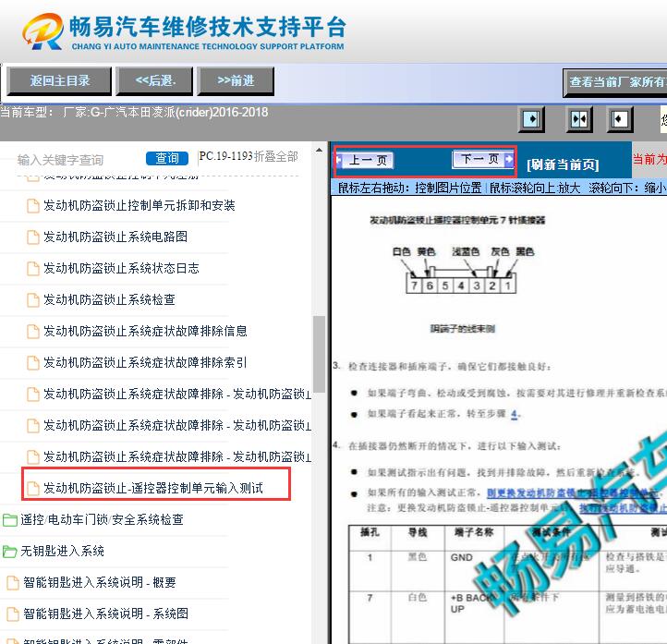
Task: Click the 当前车型 vehicle model text
Action: coord(134,113)
